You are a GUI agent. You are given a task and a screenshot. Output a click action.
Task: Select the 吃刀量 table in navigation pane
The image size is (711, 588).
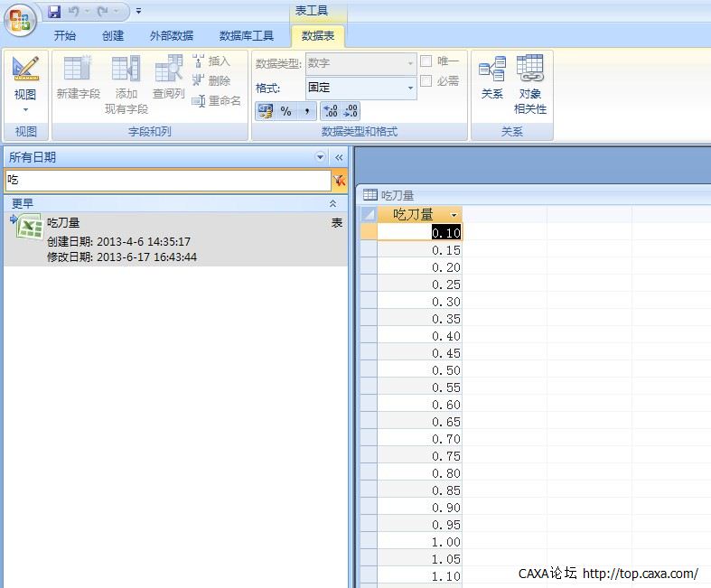coord(176,239)
